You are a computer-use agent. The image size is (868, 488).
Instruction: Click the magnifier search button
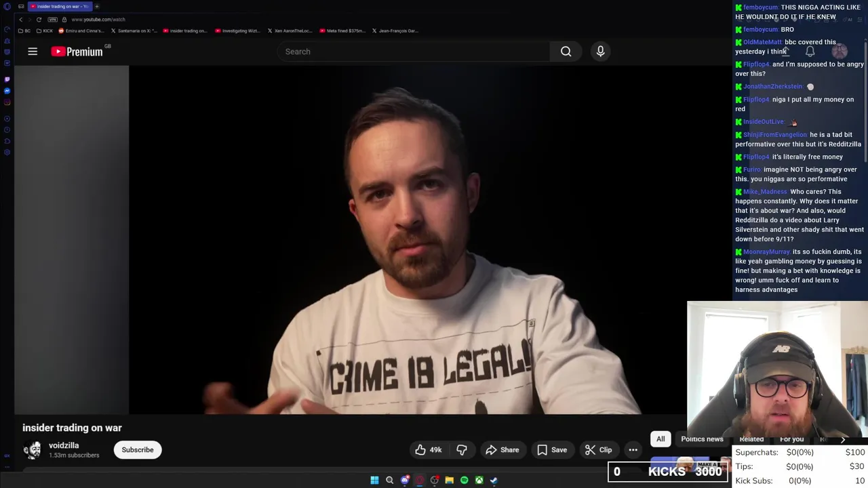tap(566, 52)
